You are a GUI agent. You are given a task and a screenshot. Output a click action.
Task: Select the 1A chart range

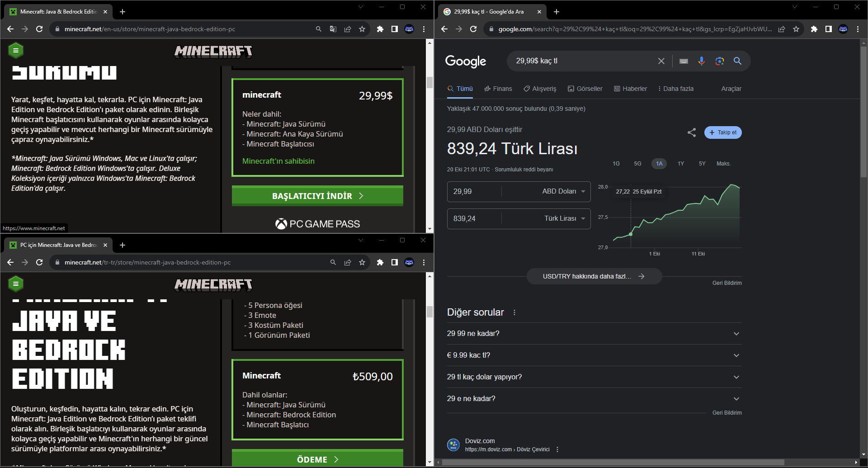click(x=659, y=164)
